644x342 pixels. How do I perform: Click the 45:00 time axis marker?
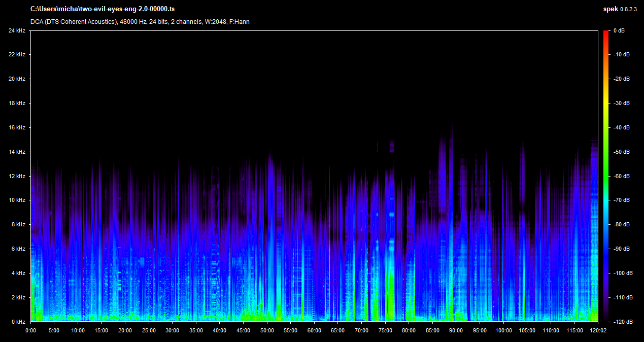coord(243,330)
